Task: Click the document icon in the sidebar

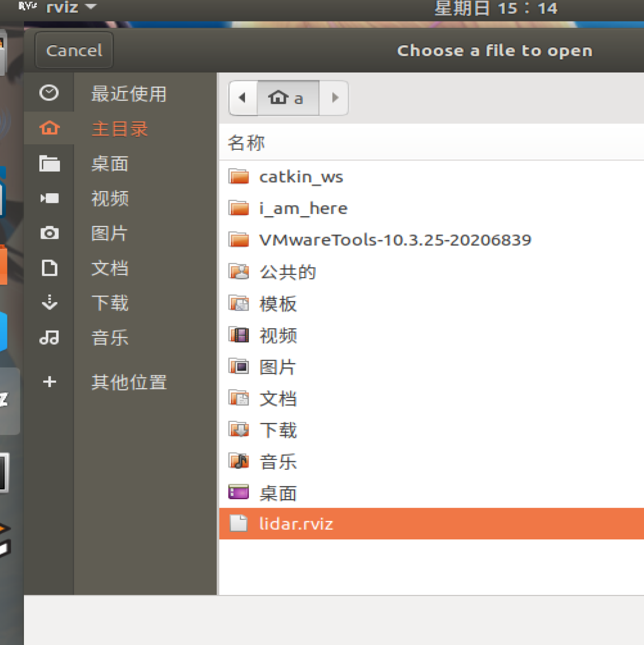Action: pos(49,268)
